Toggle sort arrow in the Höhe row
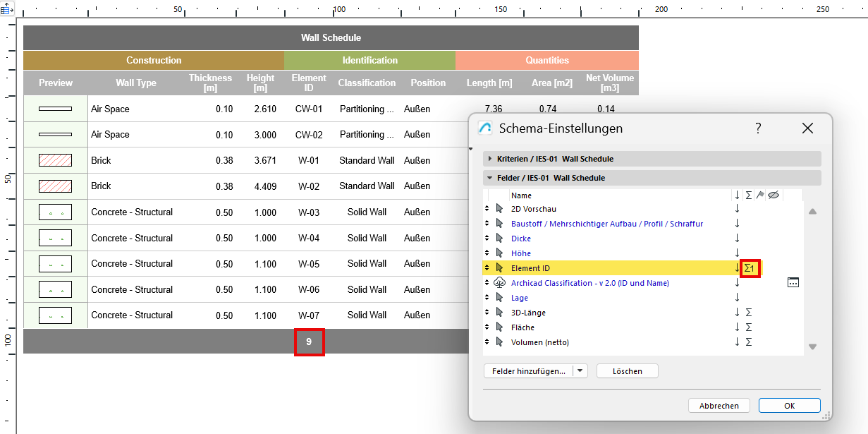The height and width of the screenshot is (434, 868). 737,253
